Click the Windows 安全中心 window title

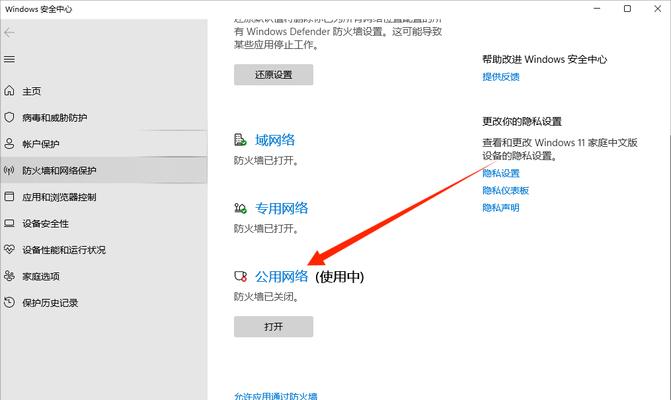point(39,9)
